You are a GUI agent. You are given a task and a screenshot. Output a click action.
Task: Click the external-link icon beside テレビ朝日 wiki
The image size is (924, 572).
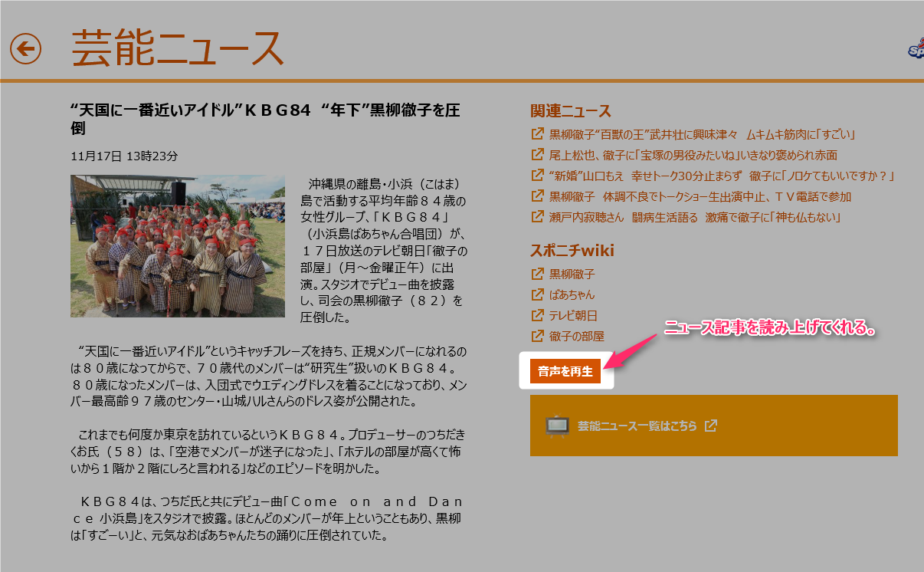coord(537,316)
